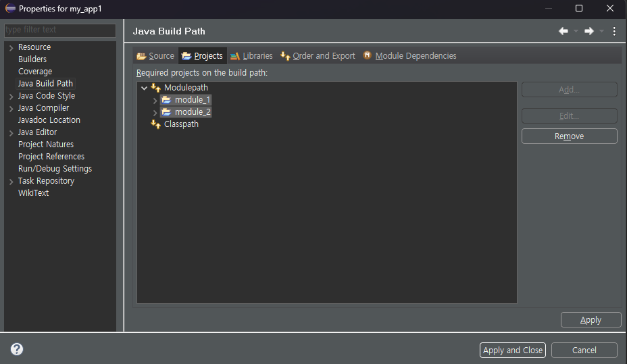Select the Classpath node label

click(181, 124)
